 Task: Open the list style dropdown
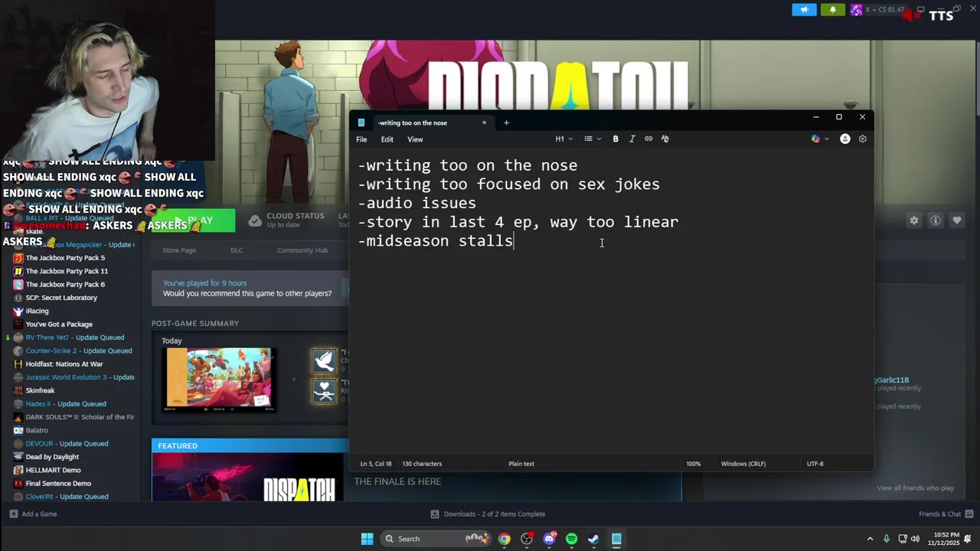pos(593,139)
